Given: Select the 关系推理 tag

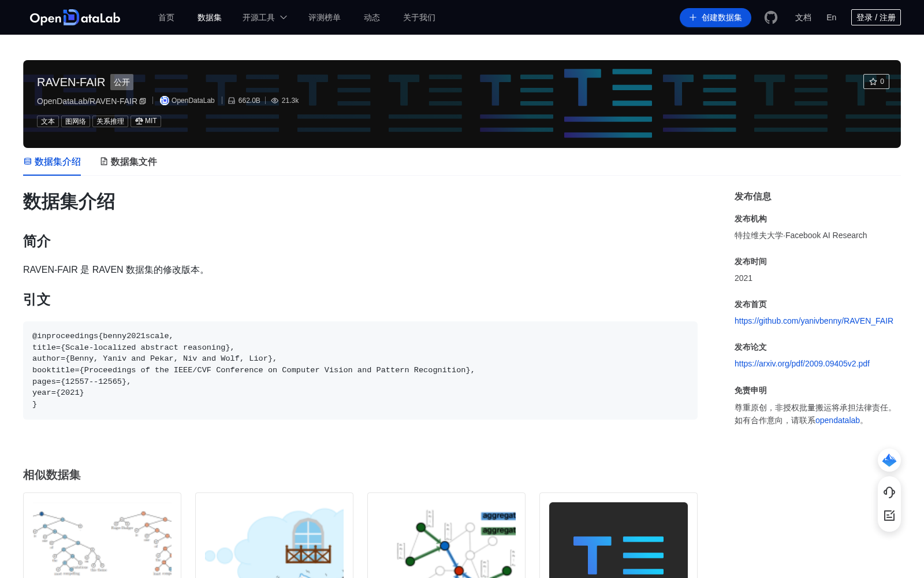Looking at the screenshot, I should click(x=110, y=121).
